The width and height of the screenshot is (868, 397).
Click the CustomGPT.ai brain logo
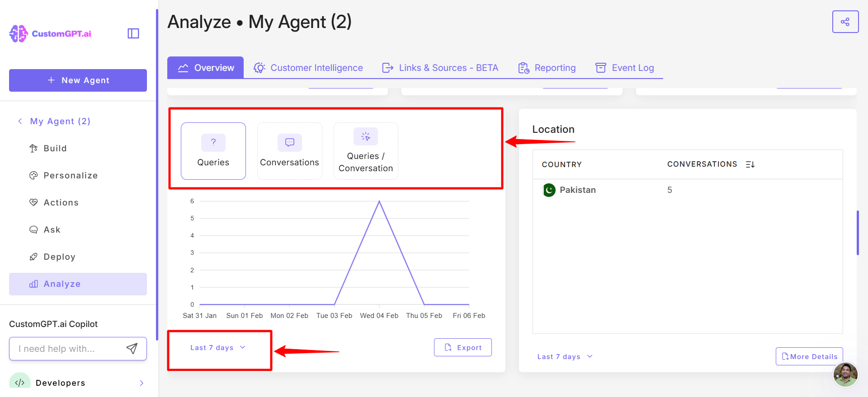tap(19, 34)
